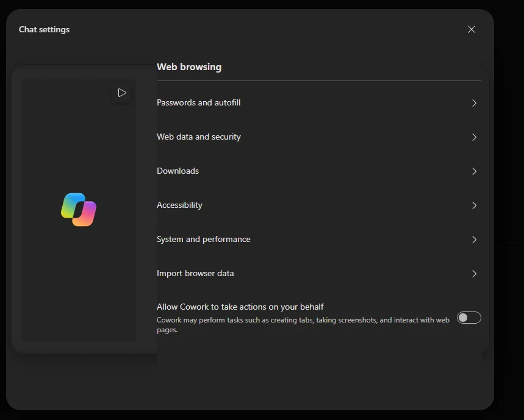Expand Passwords and autofill chevron
The height and width of the screenshot is (420, 524).
[x=474, y=103]
